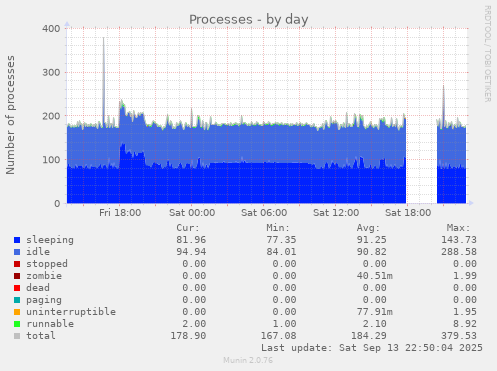The width and height of the screenshot is (497, 371).
Task: Click sleeping minimum value 77.35
Action: coord(281,240)
